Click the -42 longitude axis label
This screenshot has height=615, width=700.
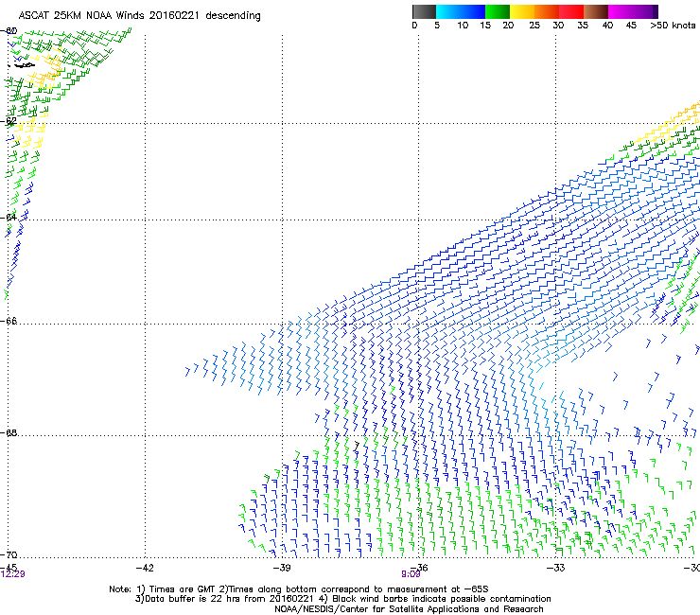point(145,568)
